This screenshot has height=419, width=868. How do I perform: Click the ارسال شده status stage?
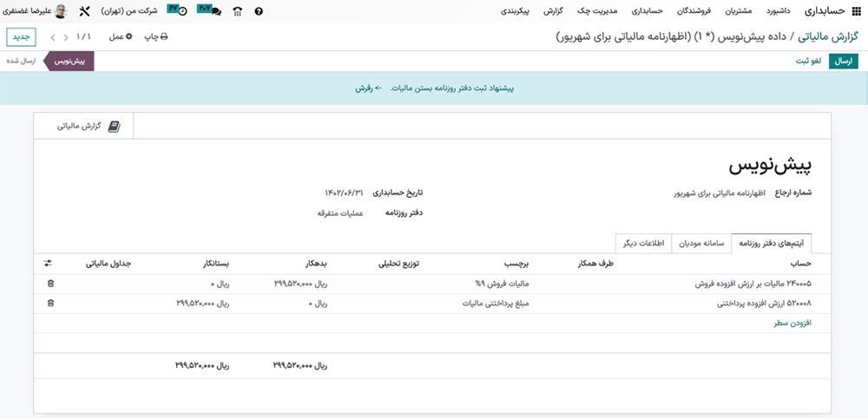click(x=21, y=62)
